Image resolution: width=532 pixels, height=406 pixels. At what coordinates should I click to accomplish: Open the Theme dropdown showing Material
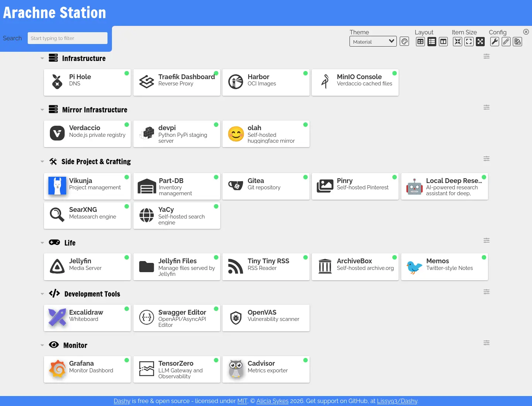[x=373, y=42]
